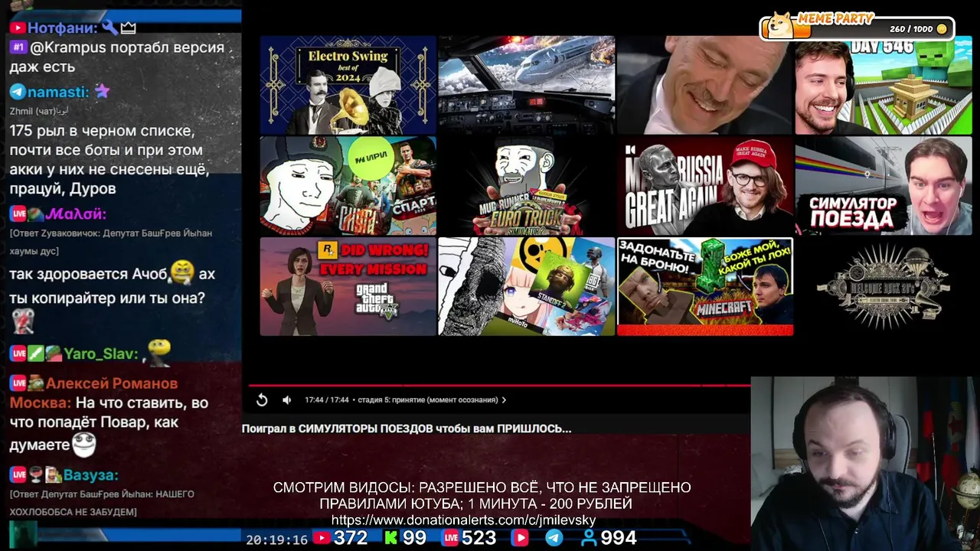Viewport: 980px width, 551px height.
Task: Open the Standoff 2 anime collage thumbnail
Action: 527,286
